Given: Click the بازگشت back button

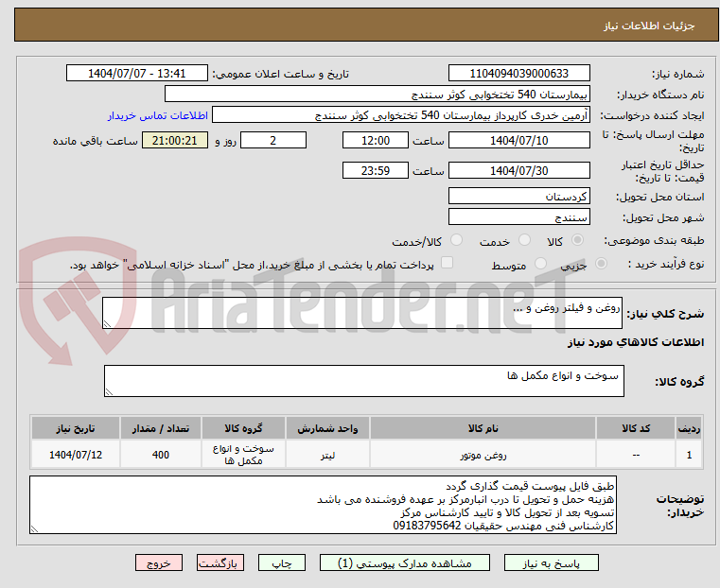Looking at the screenshot, I should pos(220,562).
